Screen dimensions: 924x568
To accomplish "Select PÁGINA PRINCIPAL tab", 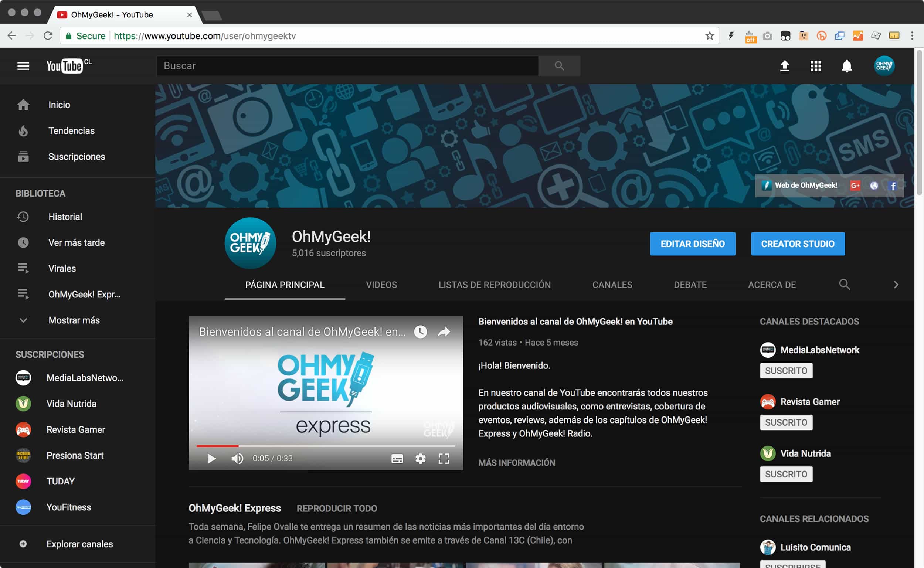I will (x=285, y=285).
